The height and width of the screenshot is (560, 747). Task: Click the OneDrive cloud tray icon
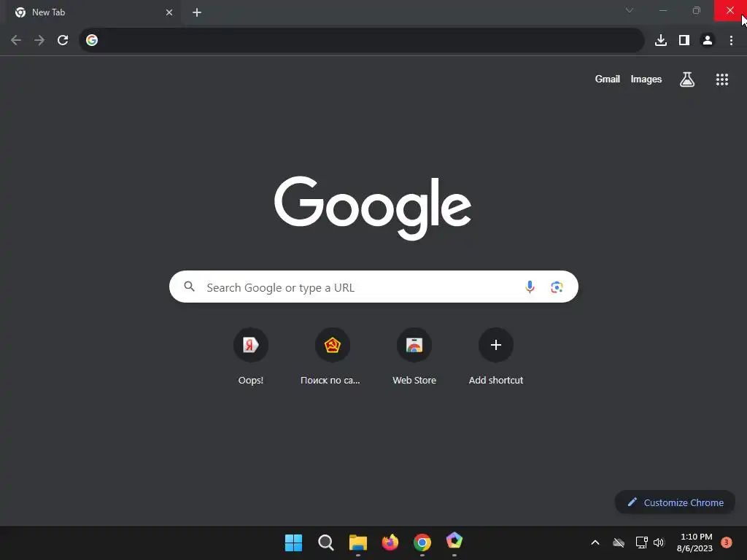point(619,542)
